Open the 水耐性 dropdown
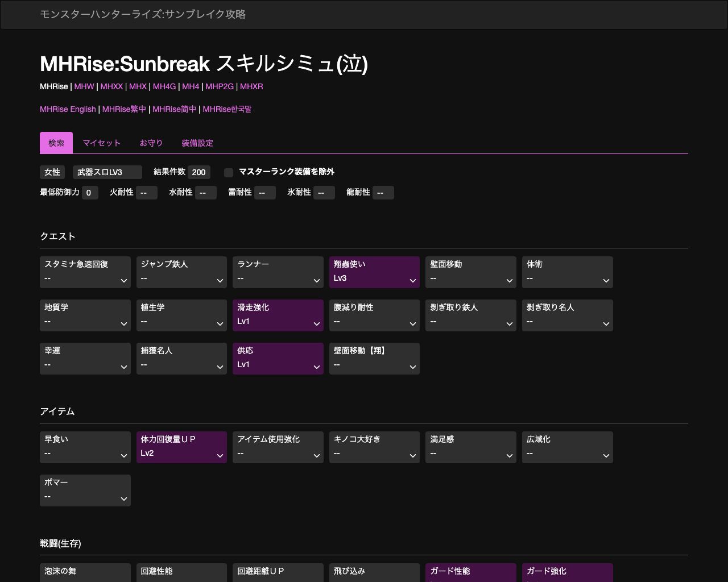 click(x=206, y=193)
